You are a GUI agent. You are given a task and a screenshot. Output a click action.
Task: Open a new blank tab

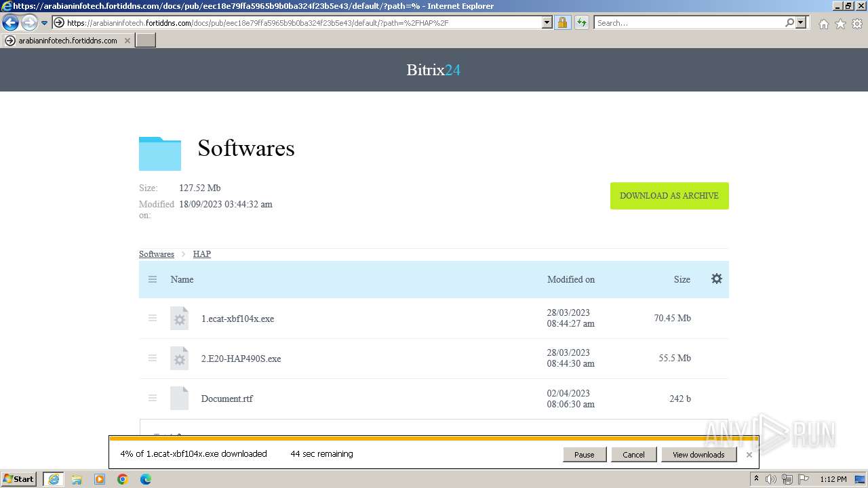click(146, 41)
